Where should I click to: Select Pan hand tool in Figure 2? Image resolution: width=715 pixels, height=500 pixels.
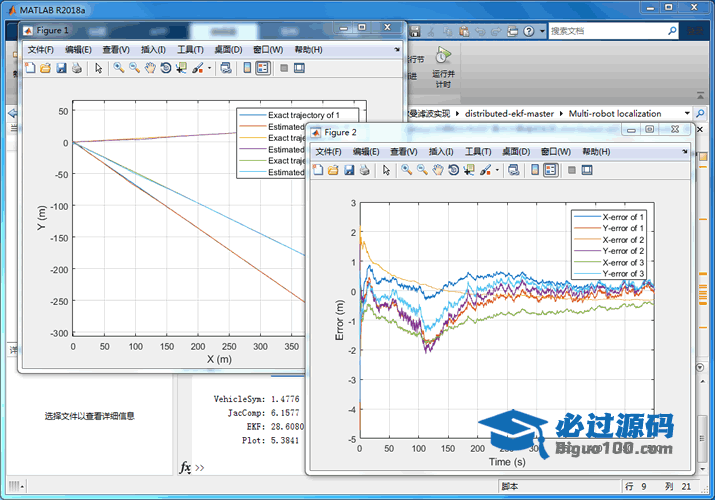(438, 170)
